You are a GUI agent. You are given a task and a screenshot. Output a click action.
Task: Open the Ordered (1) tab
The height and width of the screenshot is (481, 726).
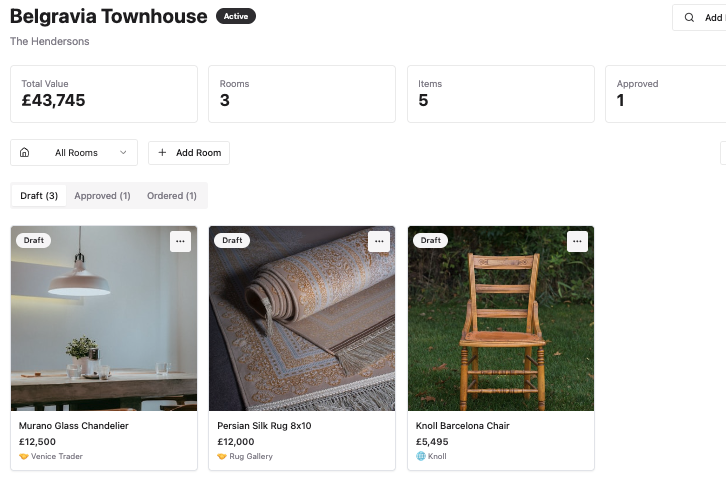pos(172,196)
